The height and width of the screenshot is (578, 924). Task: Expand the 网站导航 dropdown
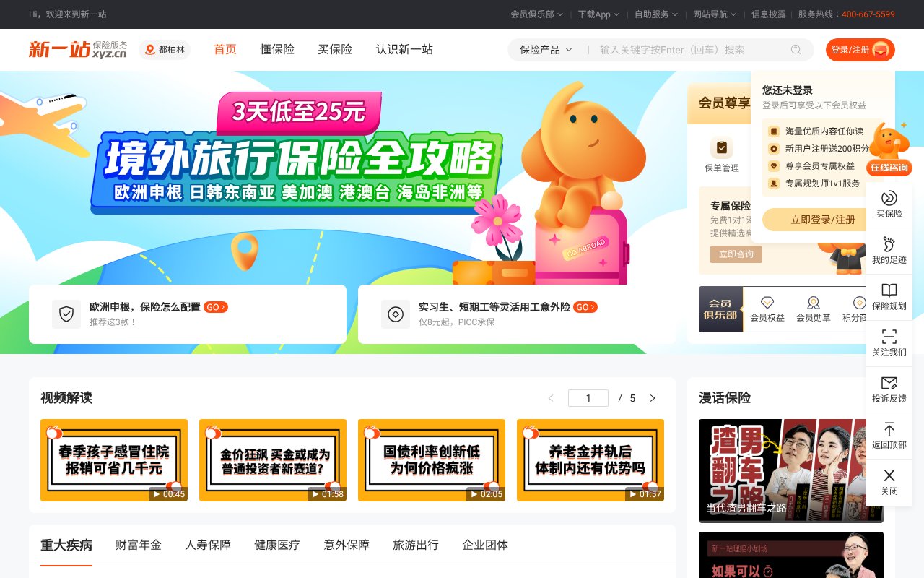pos(713,14)
